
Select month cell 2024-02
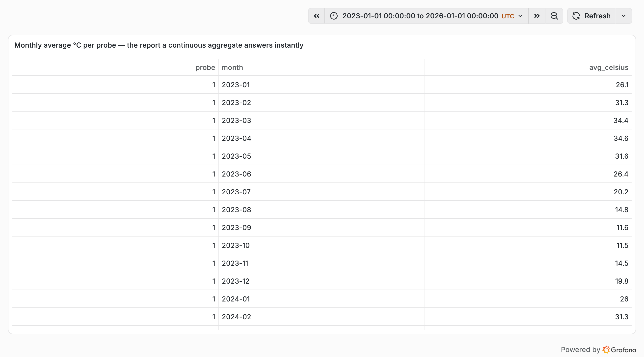click(236, 317)
